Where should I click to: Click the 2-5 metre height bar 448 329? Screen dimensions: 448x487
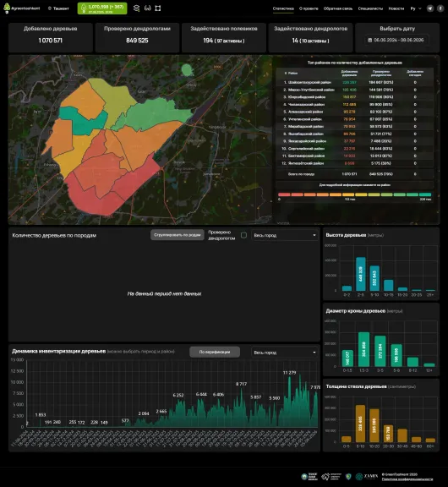click(x=360, y=274)
